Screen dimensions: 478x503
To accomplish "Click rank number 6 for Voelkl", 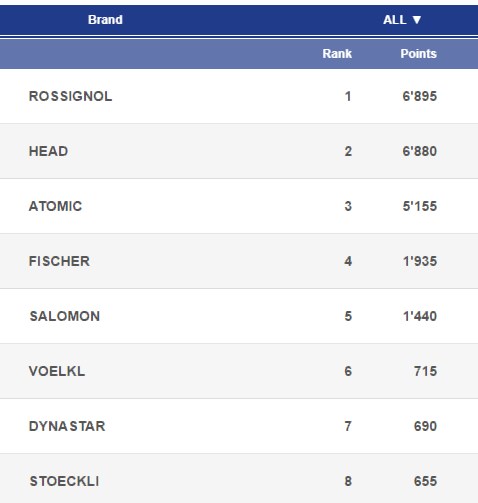I will [x=348, y=371].
